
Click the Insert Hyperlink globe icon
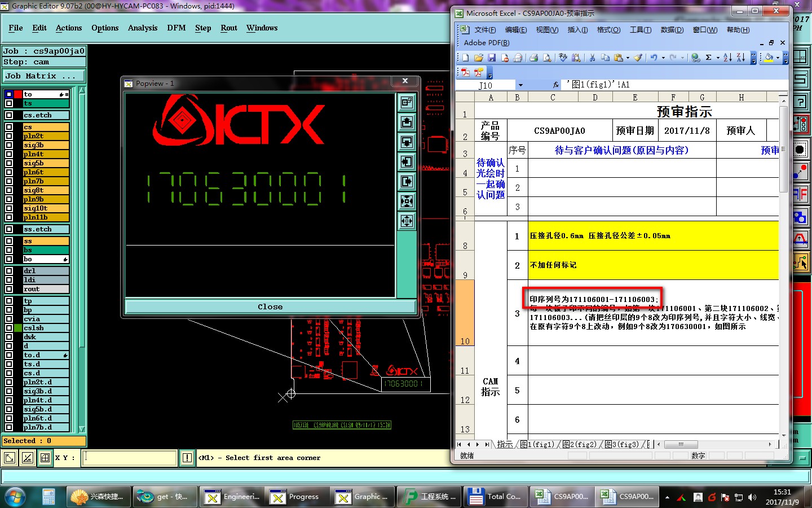coord(695,58)
